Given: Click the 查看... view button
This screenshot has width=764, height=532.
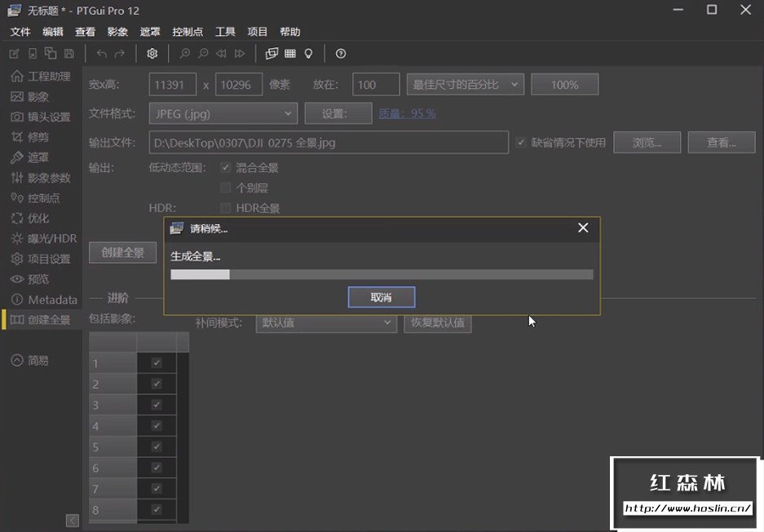Looking at the screenshot, I should [722, 143].
